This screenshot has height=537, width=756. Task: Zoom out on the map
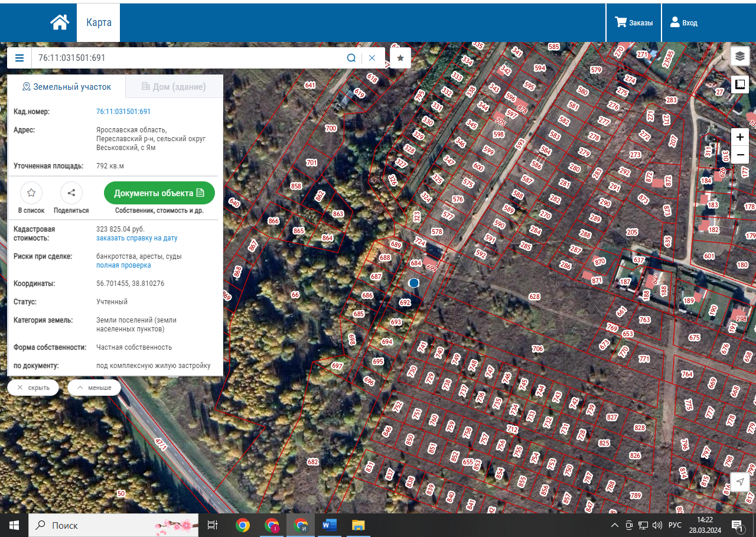click(740, 155)
